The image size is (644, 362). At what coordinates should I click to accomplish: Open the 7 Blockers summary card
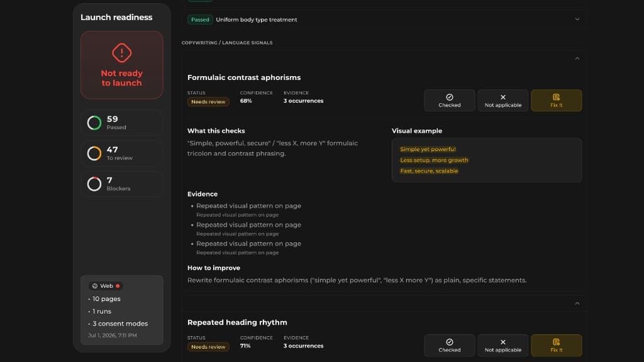(121, 184)
